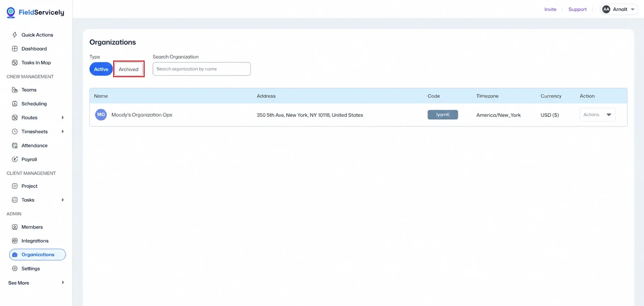Image resolution: width=644 pixels, height=306 pixels.
Task: Open Quick Actions menu item
Action: [37, 35]
